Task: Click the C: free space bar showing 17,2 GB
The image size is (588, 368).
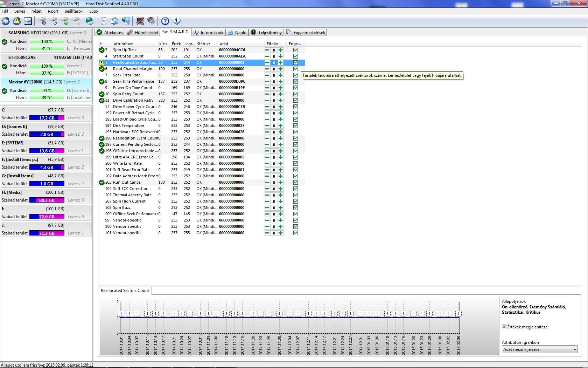Action: pyautogui.click(x=47, y=118)
